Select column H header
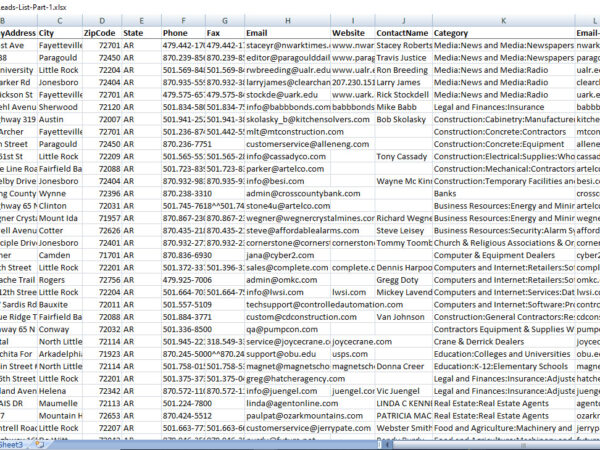This screenshot has width=600, height=450. point(288,21)
